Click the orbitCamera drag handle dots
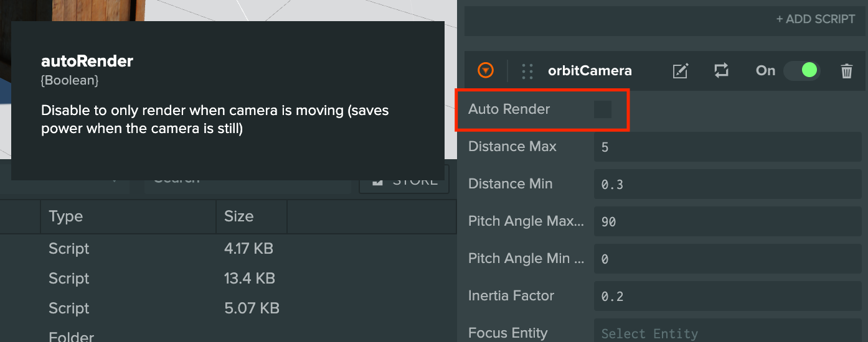Viewport: 868px width, 342px height. pos(527,71)
